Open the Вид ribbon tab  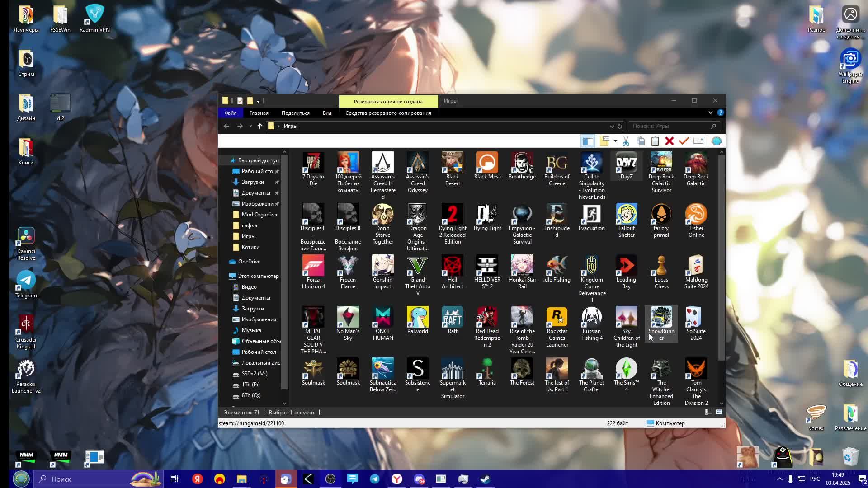327,113
